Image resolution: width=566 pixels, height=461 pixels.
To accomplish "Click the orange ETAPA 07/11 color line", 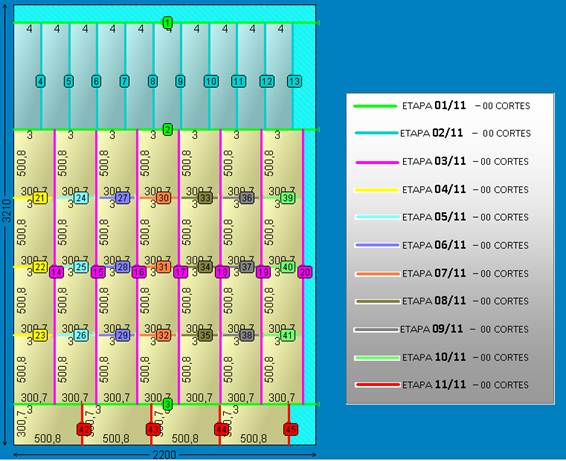I will coord(378,274).
